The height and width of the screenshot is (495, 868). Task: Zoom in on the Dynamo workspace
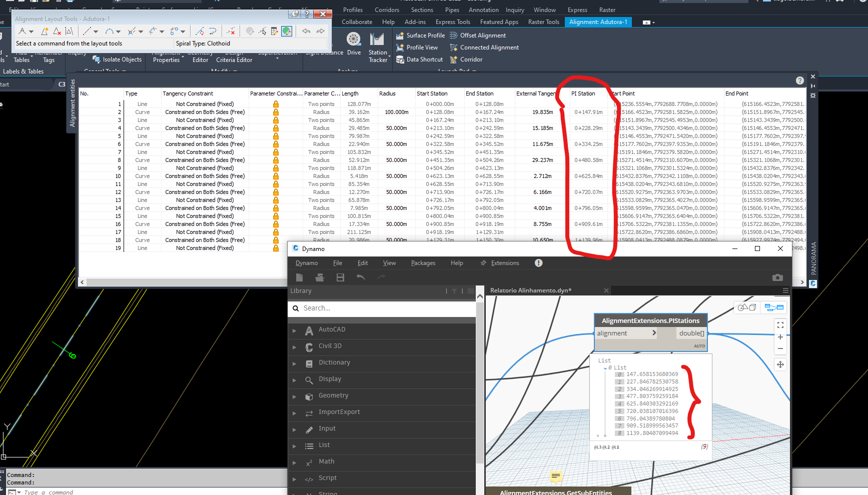coord(780,337)
